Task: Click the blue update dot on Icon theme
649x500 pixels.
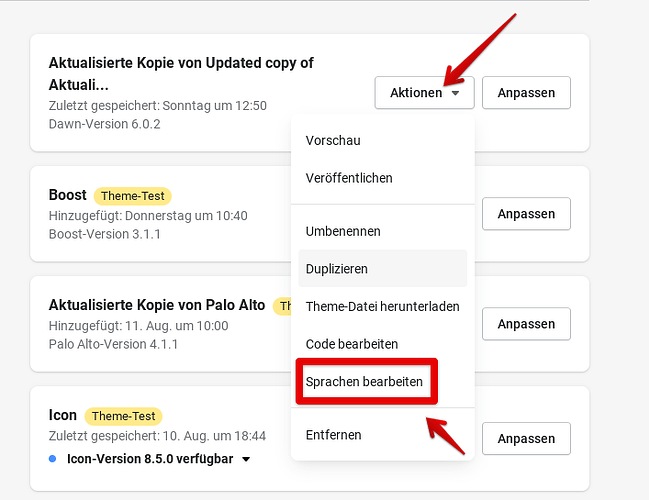Action: click(52, 459)
